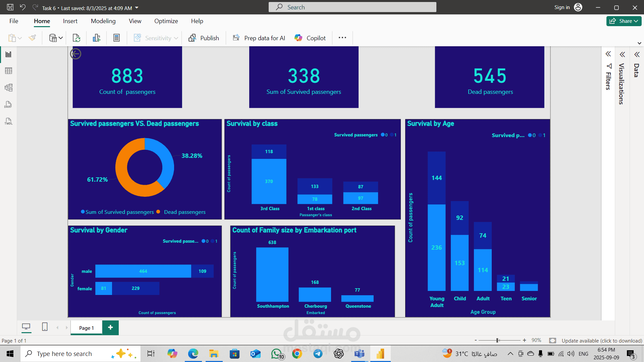This screenshot has height=362, width=644.
Task: Open the TMDL view icon
Action: point(8,121)
